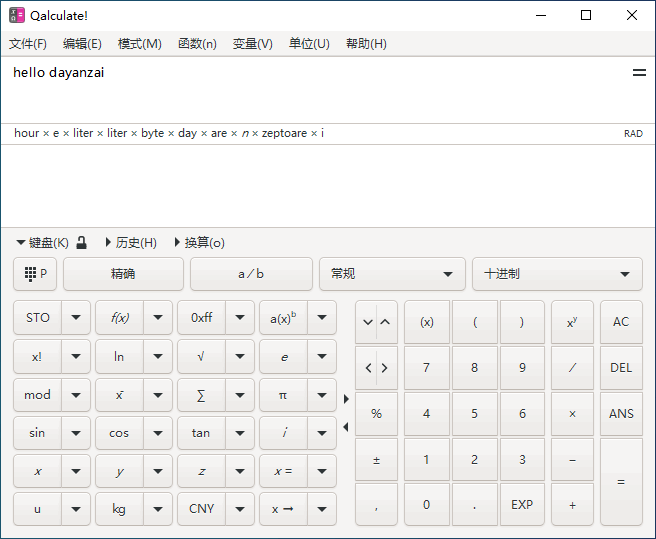Click the STO store button

(x=38, y=318)
